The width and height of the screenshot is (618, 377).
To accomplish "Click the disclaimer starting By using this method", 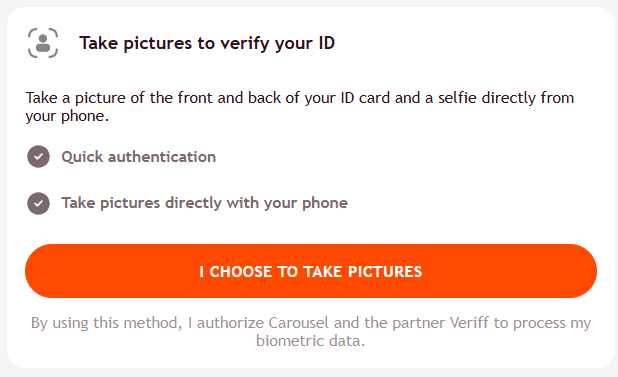I will [311, 332].
